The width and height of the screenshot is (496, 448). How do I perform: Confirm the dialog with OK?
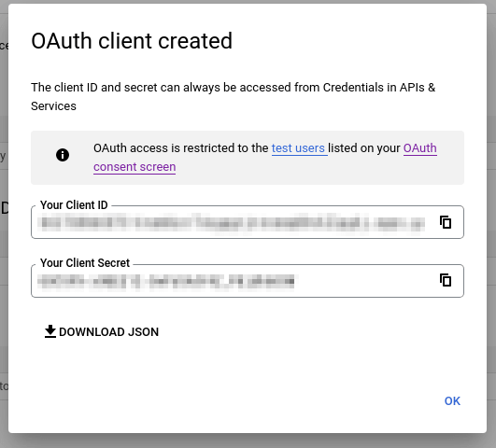coord(452,401)
